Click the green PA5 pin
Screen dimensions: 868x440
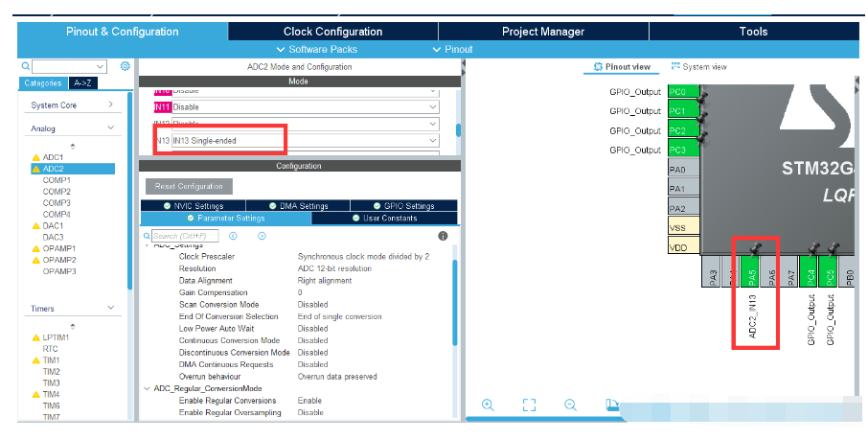(752, 271)
